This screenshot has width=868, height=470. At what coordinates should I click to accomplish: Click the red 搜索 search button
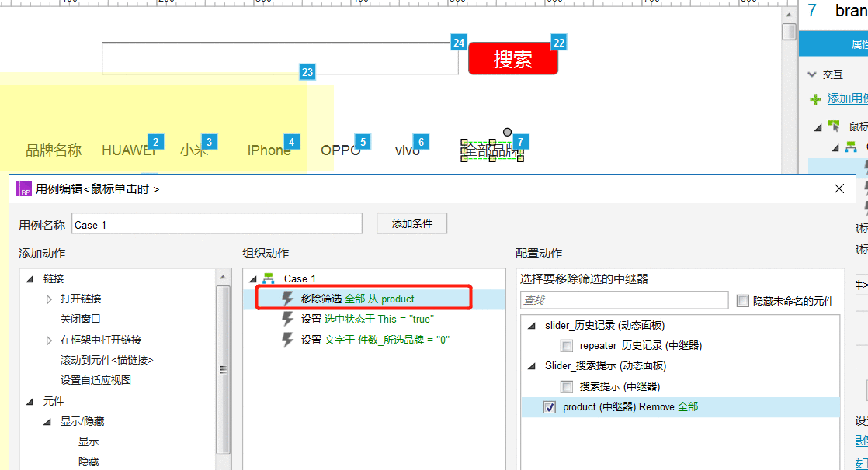tap(512, 58)
